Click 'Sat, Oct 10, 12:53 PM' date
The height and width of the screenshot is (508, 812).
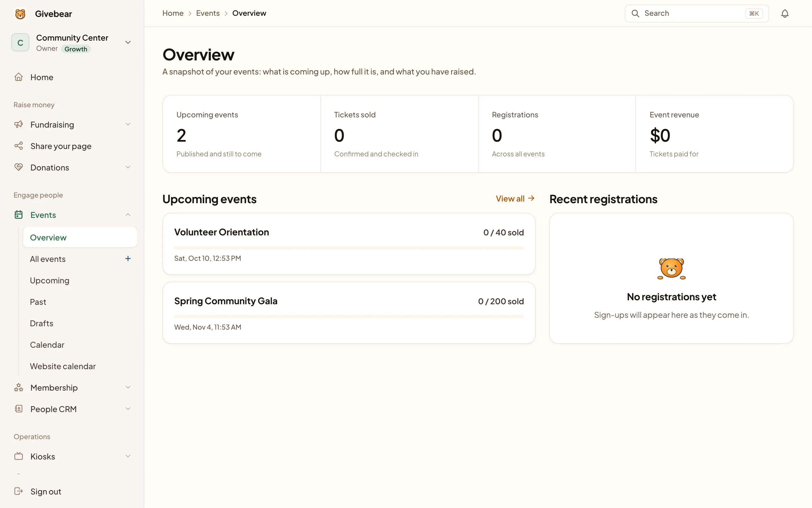(207, 258)
